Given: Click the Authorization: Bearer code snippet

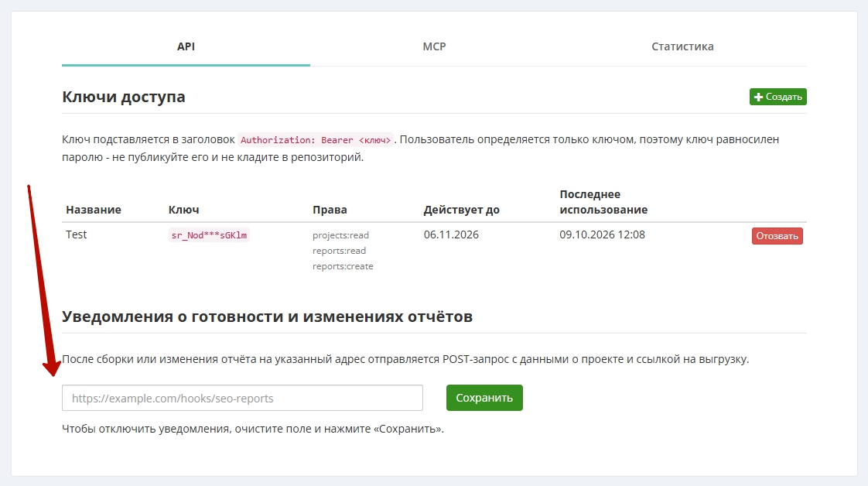Looking at the screenshot, I should point(316,140).
